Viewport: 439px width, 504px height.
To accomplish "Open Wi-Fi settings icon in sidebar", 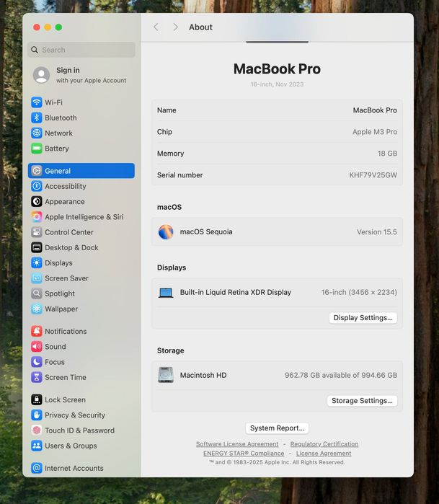I will 37,102.
